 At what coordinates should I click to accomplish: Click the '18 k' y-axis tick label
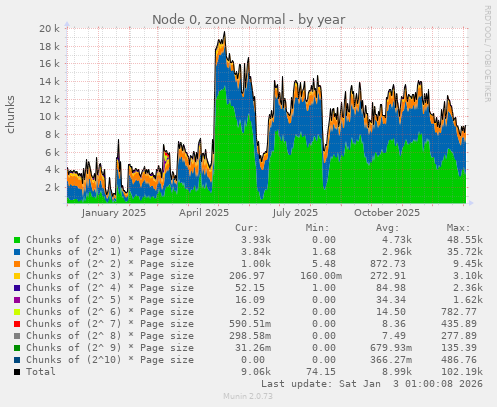49,46
